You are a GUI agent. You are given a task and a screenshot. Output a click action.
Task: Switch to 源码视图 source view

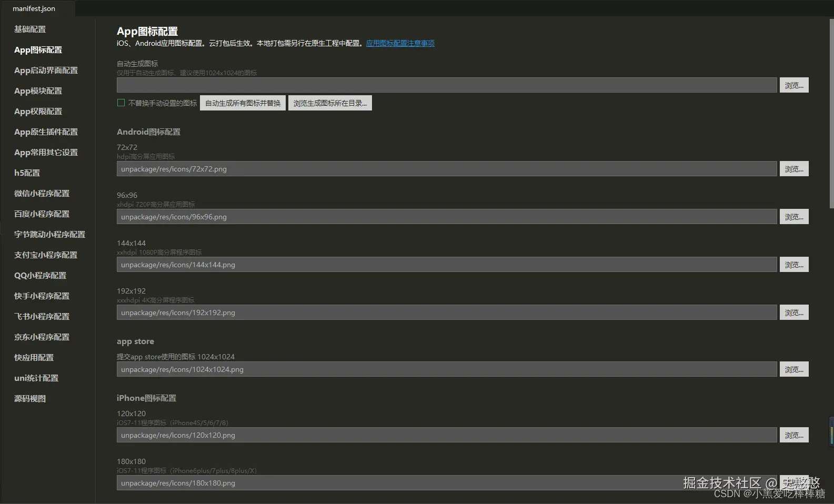click(30, 399)
